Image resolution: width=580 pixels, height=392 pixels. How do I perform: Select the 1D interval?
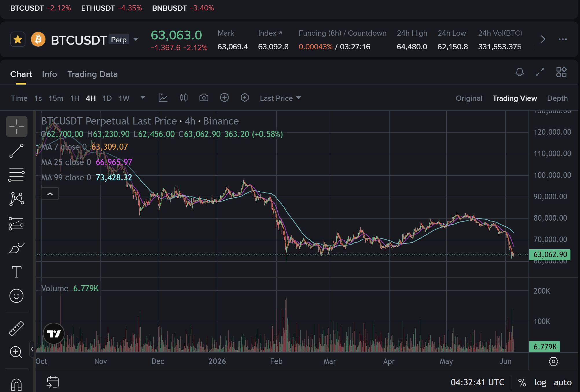[x=107, y=98]
